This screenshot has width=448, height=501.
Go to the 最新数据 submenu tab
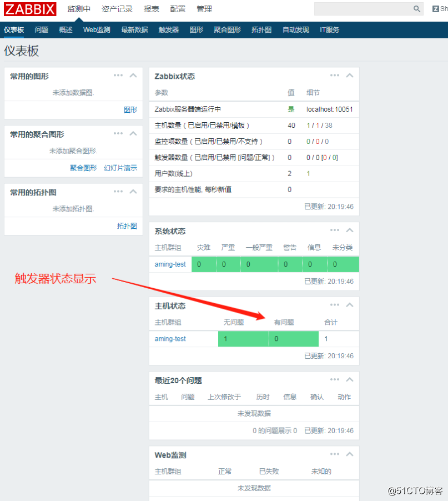click(x=134, y=29)
